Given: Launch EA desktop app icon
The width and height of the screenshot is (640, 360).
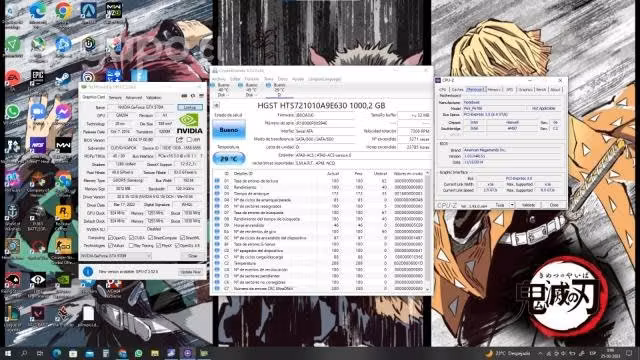Looking at the screenshot, I should coord(13,78).
